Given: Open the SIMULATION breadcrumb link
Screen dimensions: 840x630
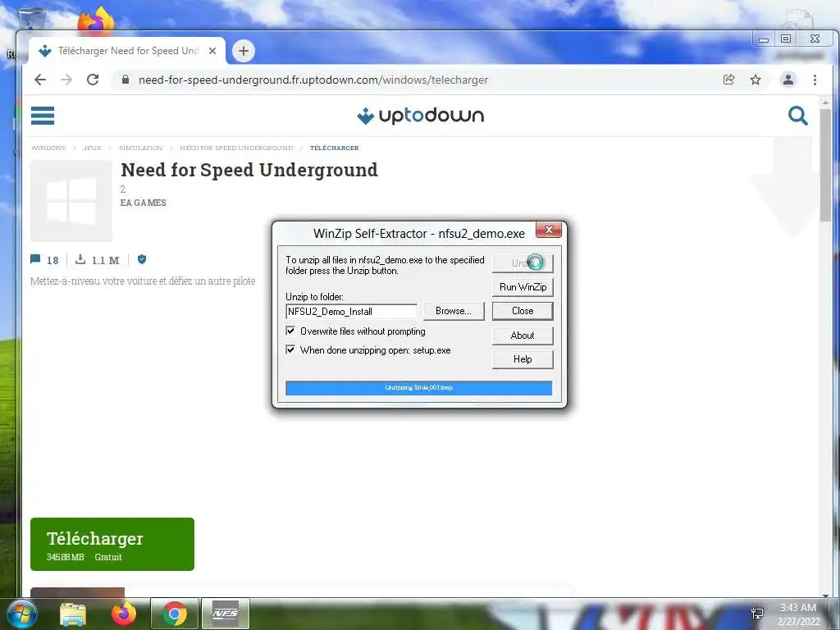Looking at the screenshot, I should (x=140, y=148).
